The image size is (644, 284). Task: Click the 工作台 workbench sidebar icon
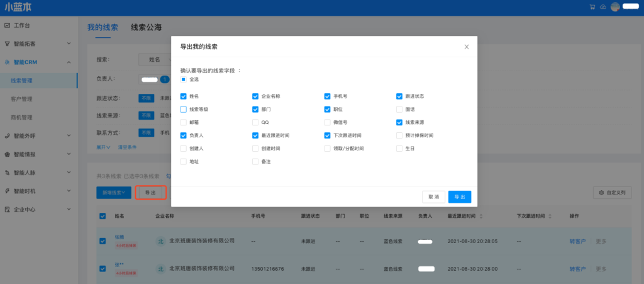pyautogui.click(x=7, y=26)
